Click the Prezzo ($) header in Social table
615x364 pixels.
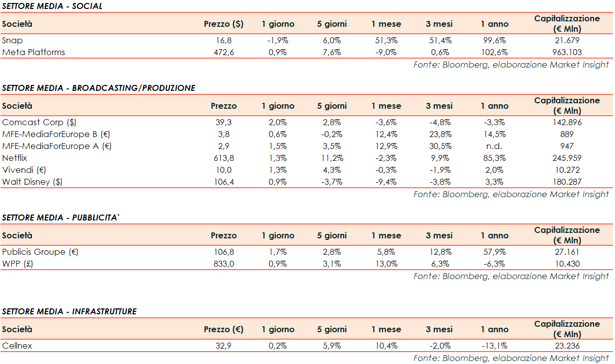[x=224, y=24]
